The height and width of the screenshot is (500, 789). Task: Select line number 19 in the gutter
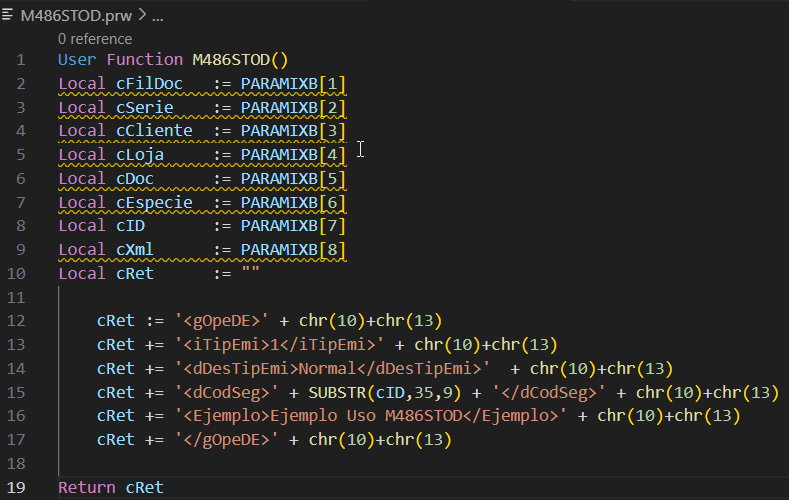16,487
